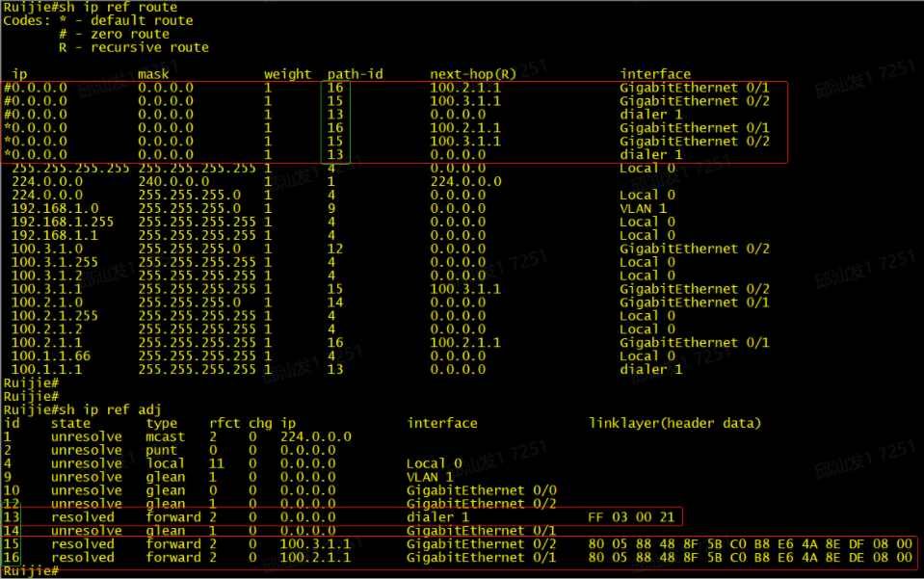Click the "state" column header
Screen dimensions: 924x579
pyautogui.click(x=70, y=424)
